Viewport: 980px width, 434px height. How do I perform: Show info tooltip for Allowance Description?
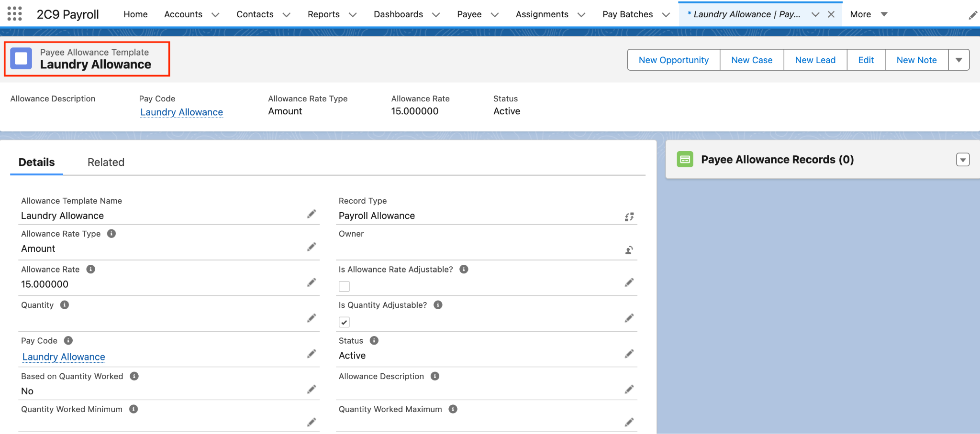pos(435,376)
